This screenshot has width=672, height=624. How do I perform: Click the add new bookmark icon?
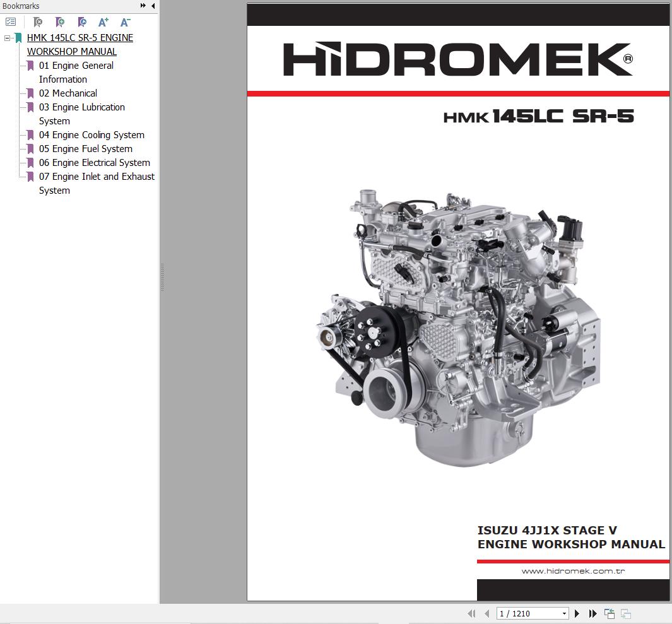60,22
